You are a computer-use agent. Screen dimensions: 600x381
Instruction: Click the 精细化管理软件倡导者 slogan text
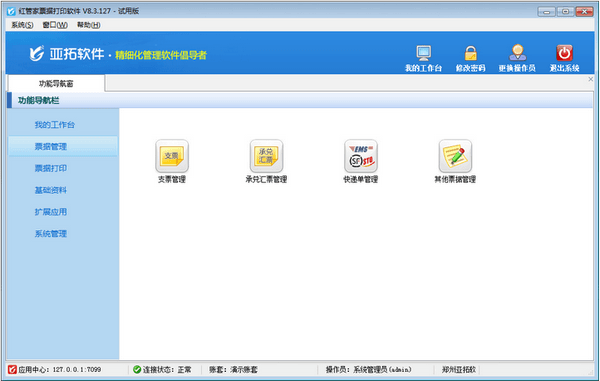[x=161, y=55]
